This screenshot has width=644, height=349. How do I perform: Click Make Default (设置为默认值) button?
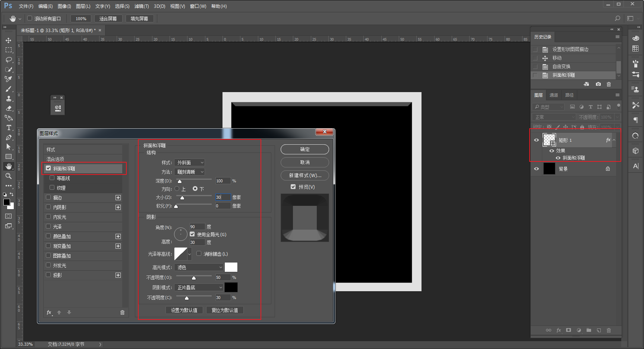(x=184, y=310)
